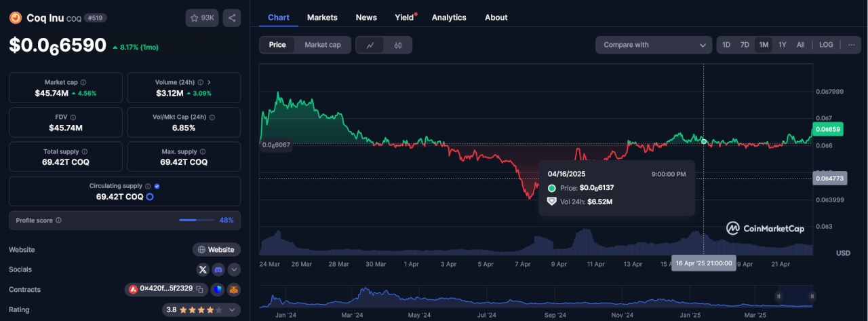Image resolution: width=868 pixels, height=321 pixels.
Task: Open the Compare with dropdown
Action: pos(654,45)
